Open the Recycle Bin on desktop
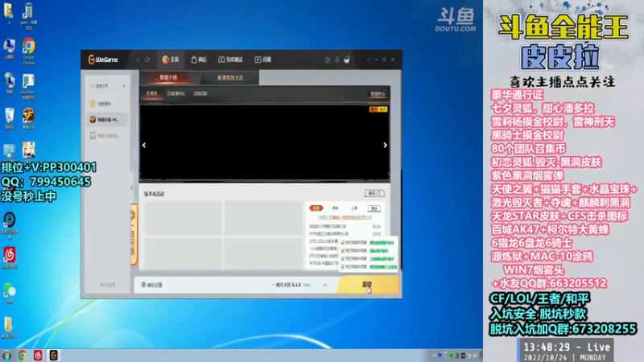 pyautogui.click(x=10, y=118)
